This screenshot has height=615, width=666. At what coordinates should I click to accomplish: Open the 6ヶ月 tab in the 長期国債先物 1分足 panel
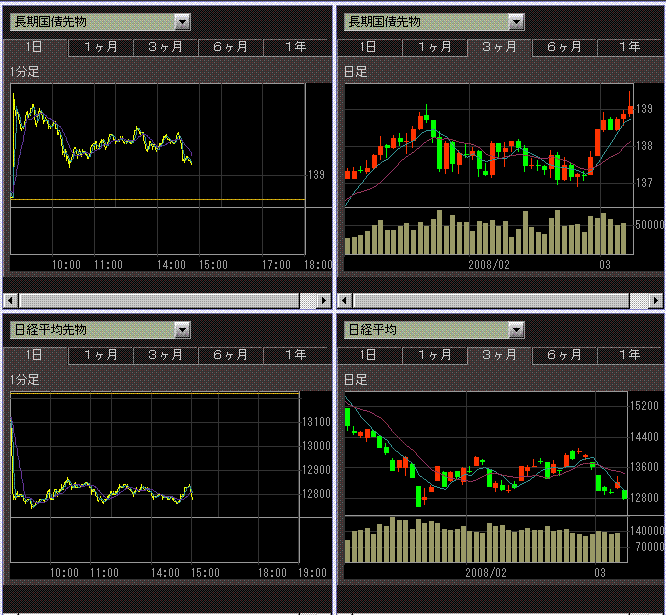click(230, 47)
